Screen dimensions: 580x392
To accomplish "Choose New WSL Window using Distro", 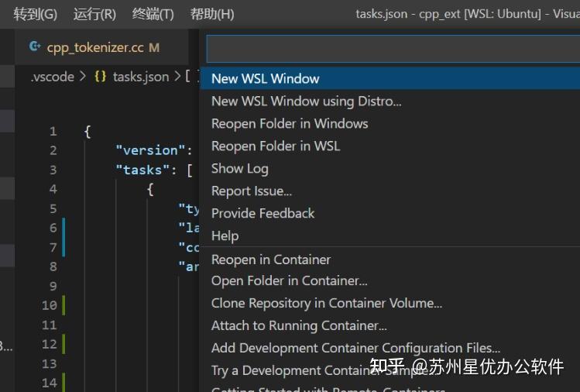I will pyautogui.click(x=307, y=101).
